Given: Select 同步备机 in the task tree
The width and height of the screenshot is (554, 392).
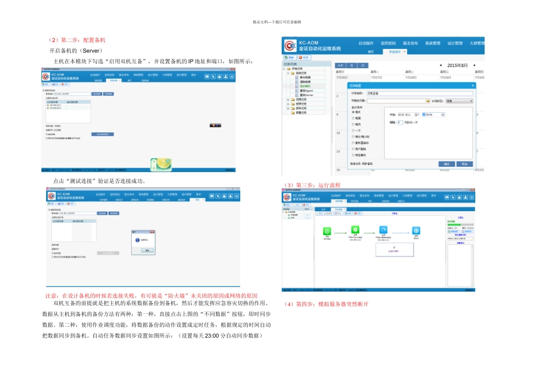Looking at the screenshot, I should (x=305, y=86).
